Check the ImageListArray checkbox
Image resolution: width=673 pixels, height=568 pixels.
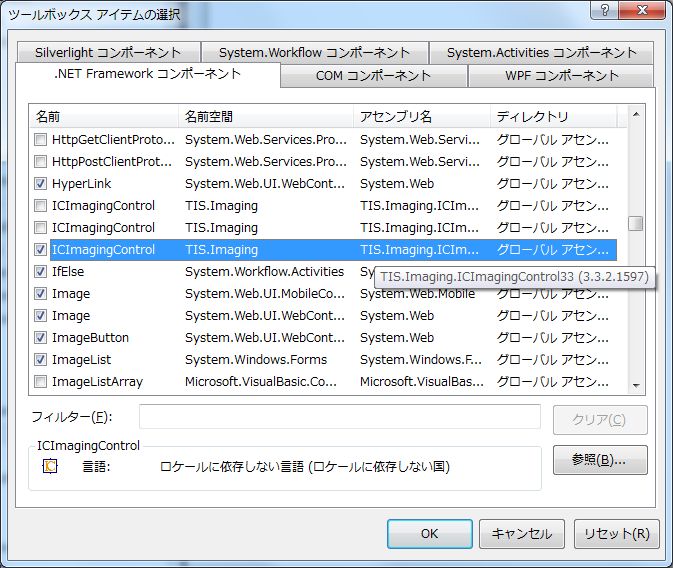click(x=40, y=381)
